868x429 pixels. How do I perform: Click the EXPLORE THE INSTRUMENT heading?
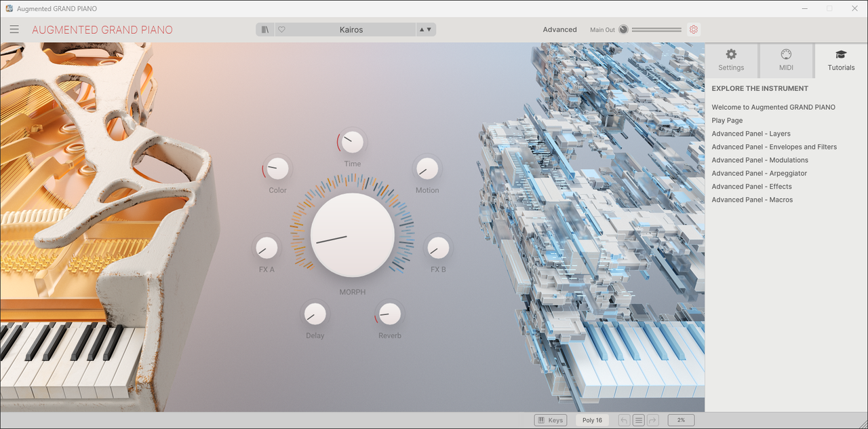click(x=759, y=88)
